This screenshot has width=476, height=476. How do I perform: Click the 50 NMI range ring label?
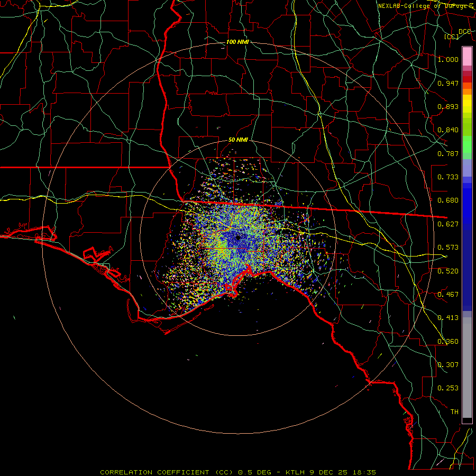click(x=239, y=140)
